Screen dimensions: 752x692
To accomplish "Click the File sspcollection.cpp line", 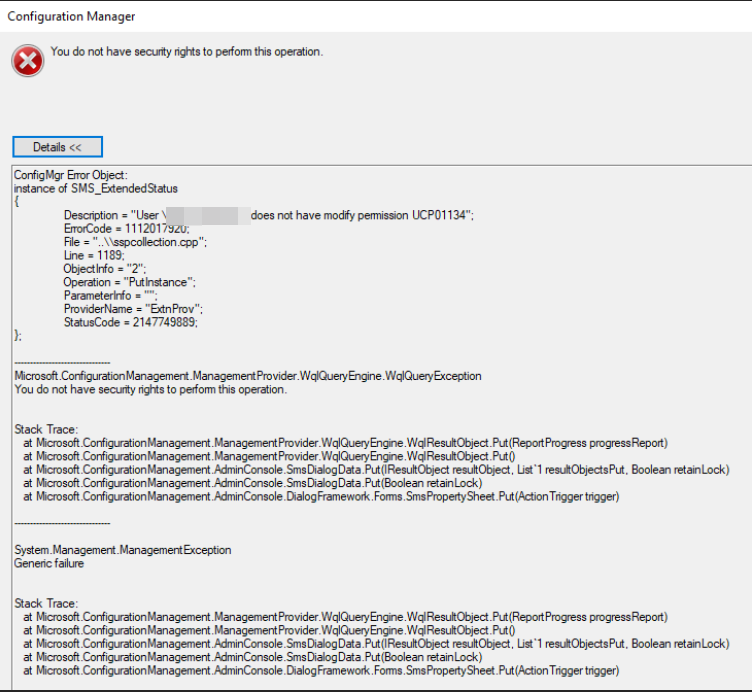I will [x=135, y=242].
